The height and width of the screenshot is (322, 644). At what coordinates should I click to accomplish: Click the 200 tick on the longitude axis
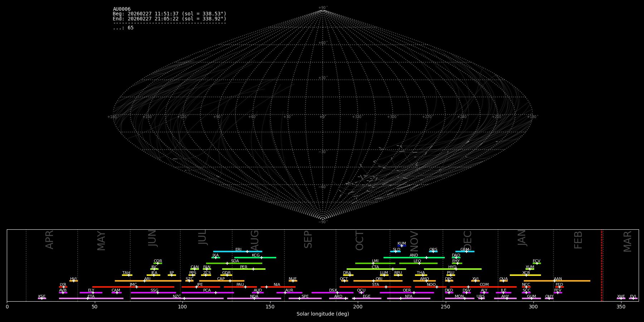tap(358, 307)
